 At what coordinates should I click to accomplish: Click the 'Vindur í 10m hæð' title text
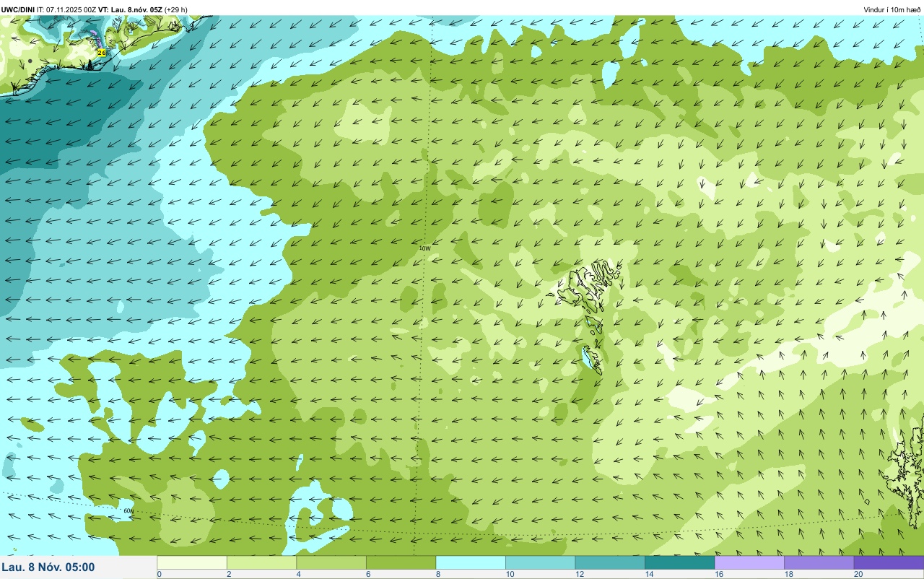coord(892,9)
